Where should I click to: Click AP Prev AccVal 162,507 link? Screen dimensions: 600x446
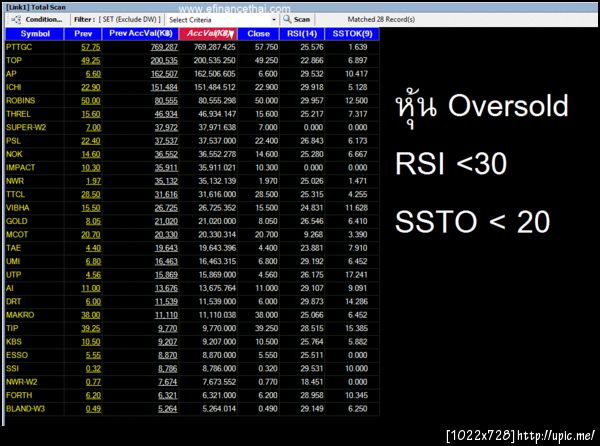(164, 74)
